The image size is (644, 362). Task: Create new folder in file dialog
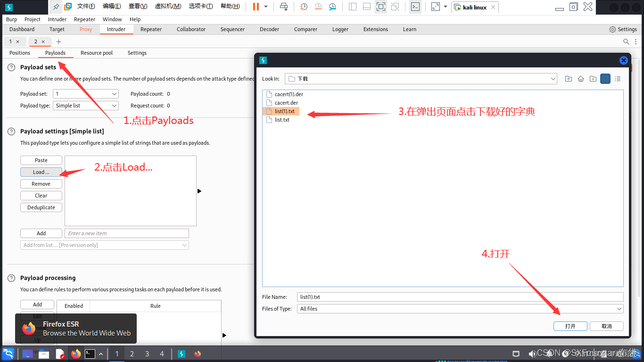tap(593, 79)
